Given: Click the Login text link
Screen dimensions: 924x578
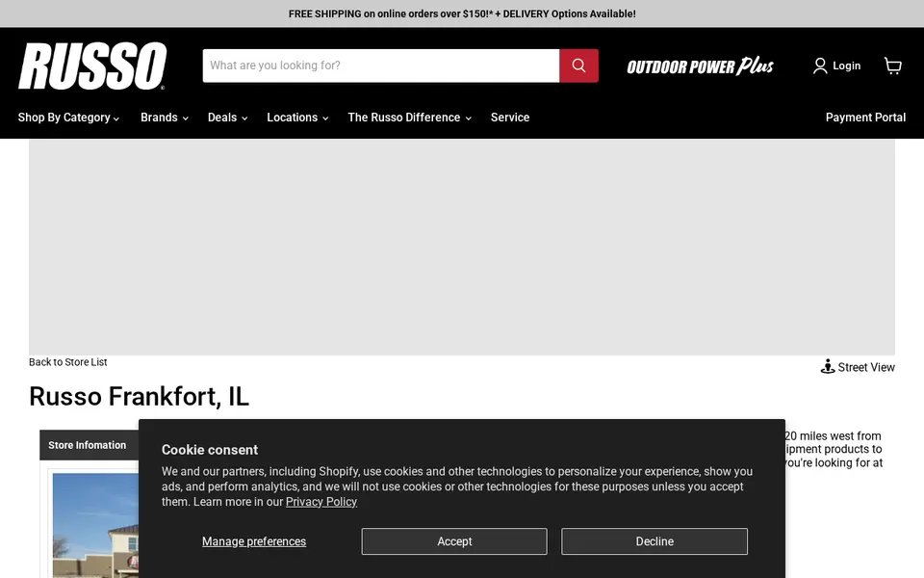Looking at the screenshot, I should [x=846, y=66].
